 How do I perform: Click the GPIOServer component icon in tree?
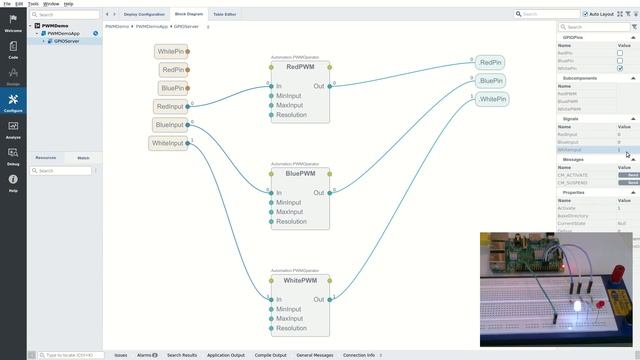[50, 41]
